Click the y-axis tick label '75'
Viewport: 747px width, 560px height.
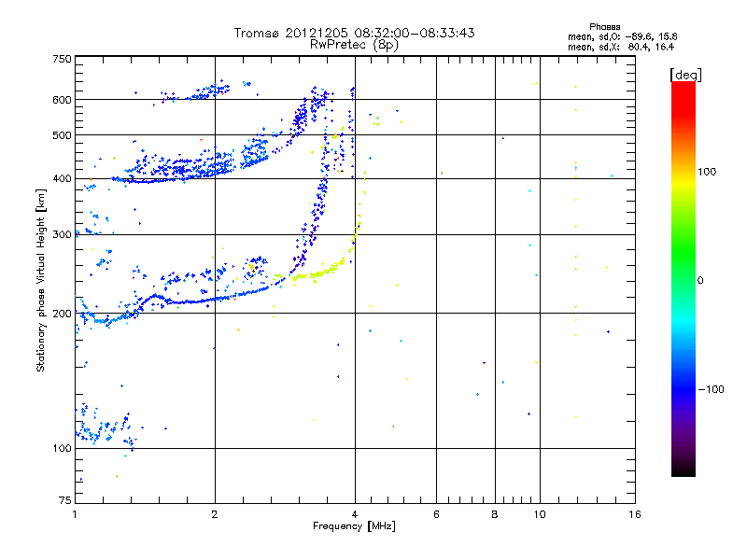tap(65, 500)
